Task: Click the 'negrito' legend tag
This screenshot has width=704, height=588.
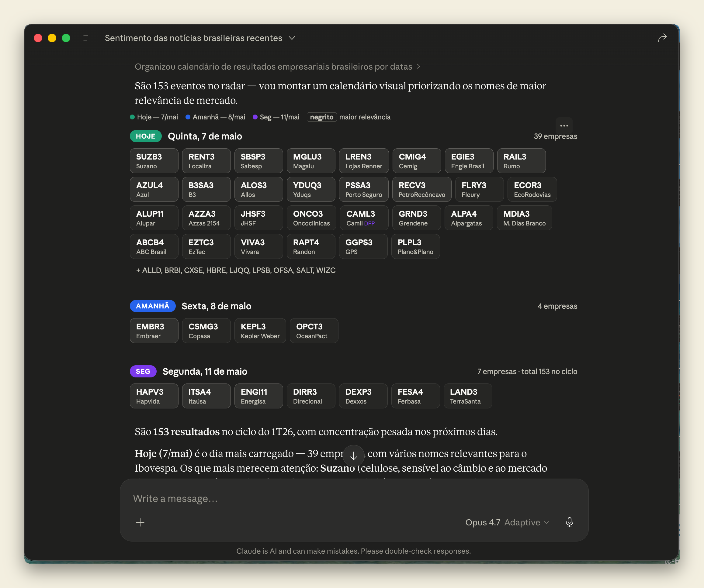Action: 321,117
